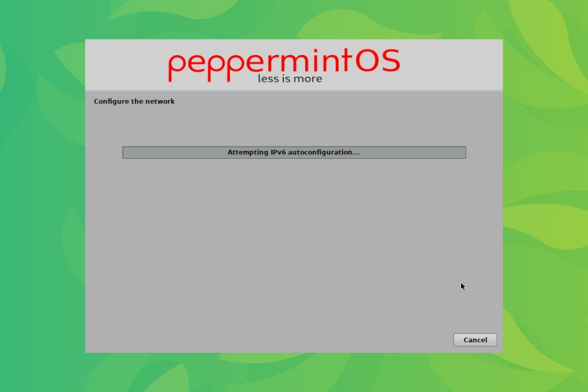588x392 pixels.
Task: Click the bottom bar containing the Cancel button
Action: tap(294, 340)
